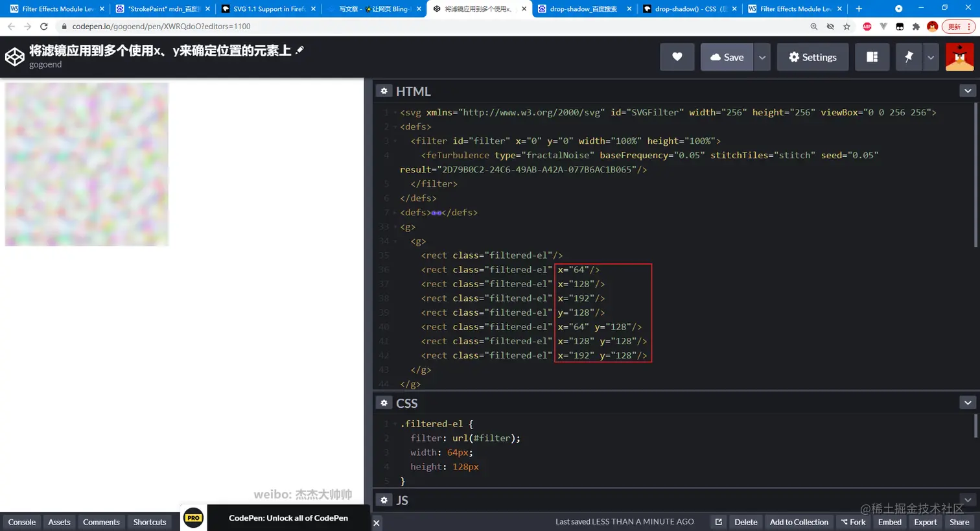Collapse .filtered-el rule on CSS line 1
The height and width of the screenshot is (531, 980).
(x=395, y=424)
